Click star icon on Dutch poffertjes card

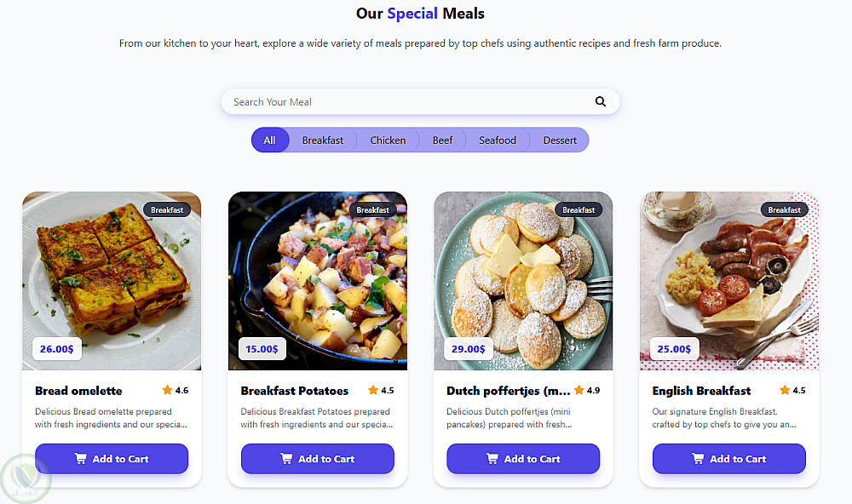[x=579, y=391]
